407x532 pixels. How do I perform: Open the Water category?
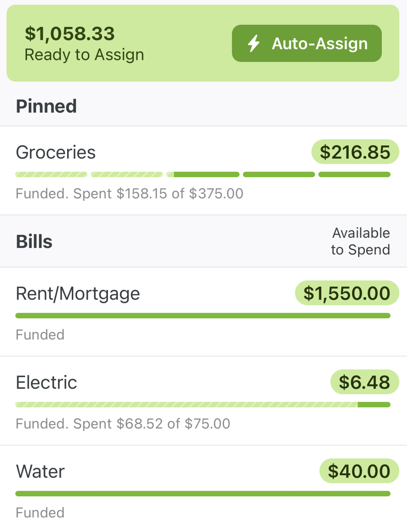[40, 471]
